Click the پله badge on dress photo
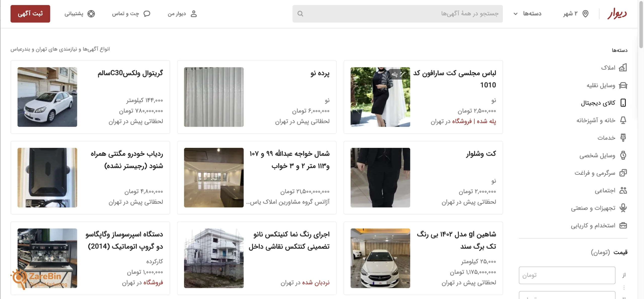The height and width of the screenshot is (299, 644). pos(399,74)
